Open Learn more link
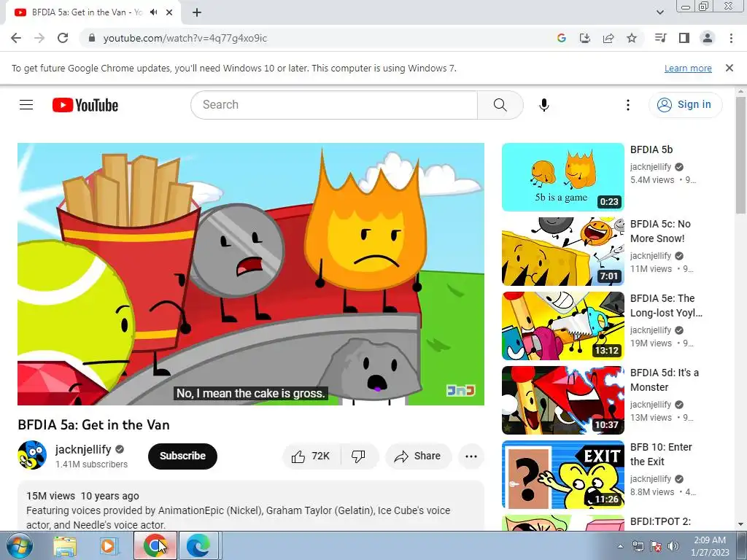 tap(688, 68)
